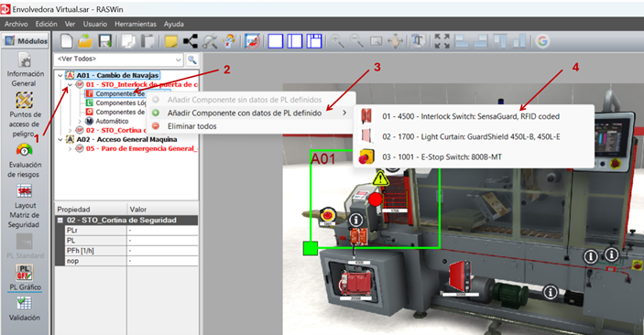Expand the Automático node

[80, 122]
